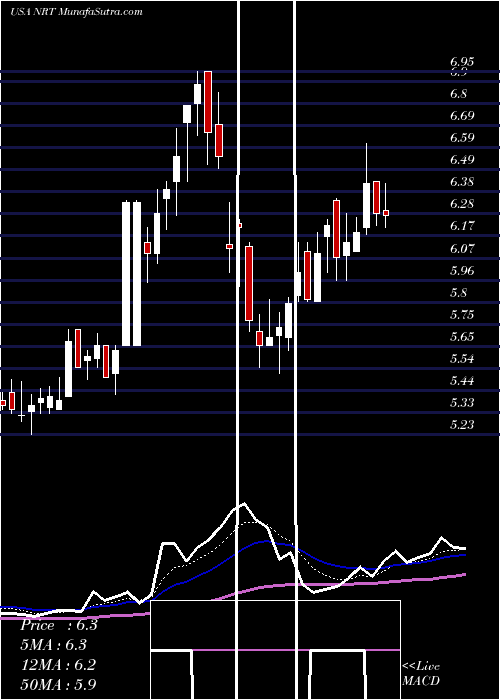500x700 pixels.
Task: Click the 5.54 price axis label
Action: coord(462,359)
